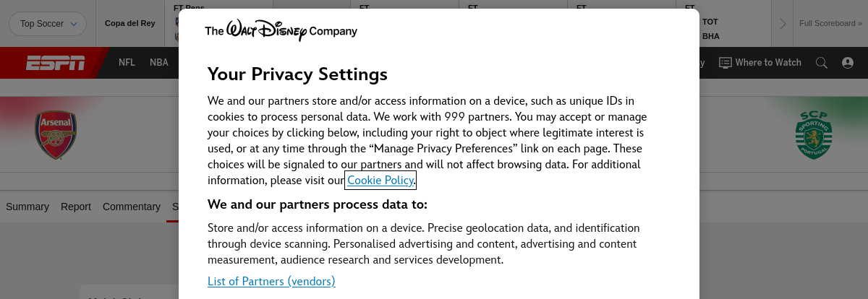Open the Full Scoreboard link
The width and height of the screenshot is (868, 299).
pos(830,23)
